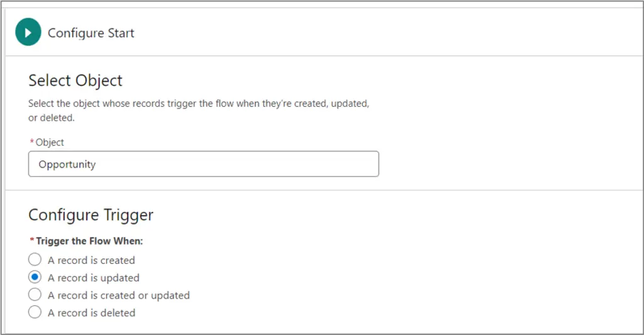Click the "A record is created" label text
The width and height of the screenshot is (644, 335).
tap(91, 260)
